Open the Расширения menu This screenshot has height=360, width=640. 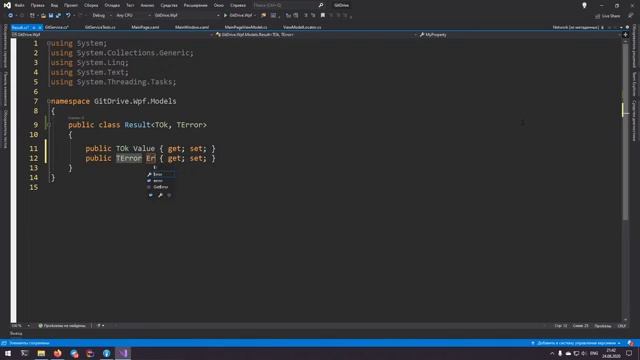point(196,5)
